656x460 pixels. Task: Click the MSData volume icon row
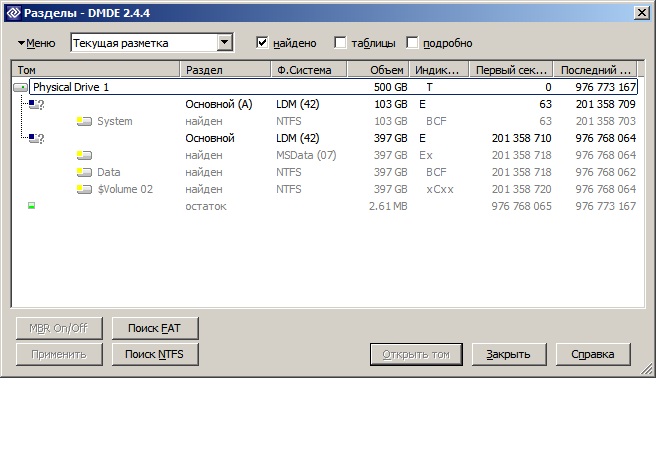click(x=84, y=155)
